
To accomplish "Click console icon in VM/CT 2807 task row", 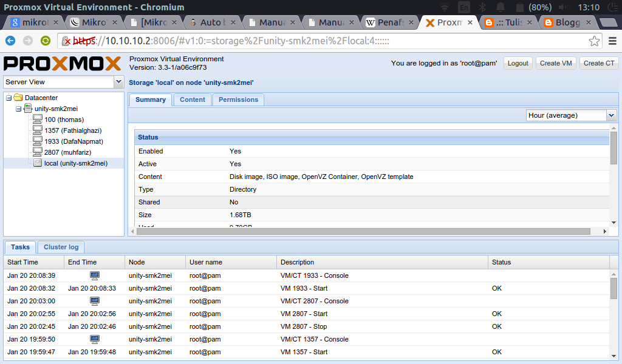I will pyautogui.click(x=94, y=301).
